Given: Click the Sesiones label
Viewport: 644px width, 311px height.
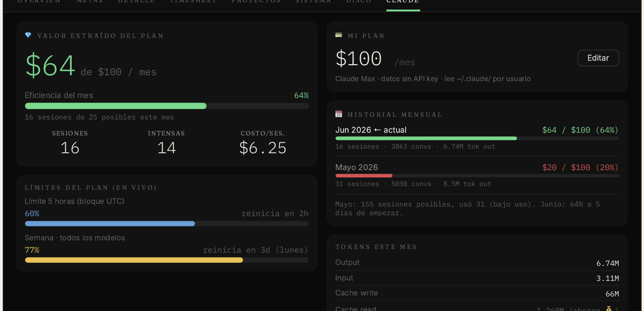Looking at the screenshot, I should (70, 133).
